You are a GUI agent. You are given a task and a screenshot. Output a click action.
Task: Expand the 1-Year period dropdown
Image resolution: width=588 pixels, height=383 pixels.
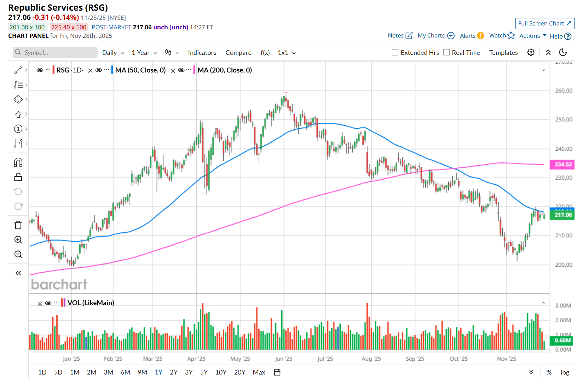tap(144, 53)
